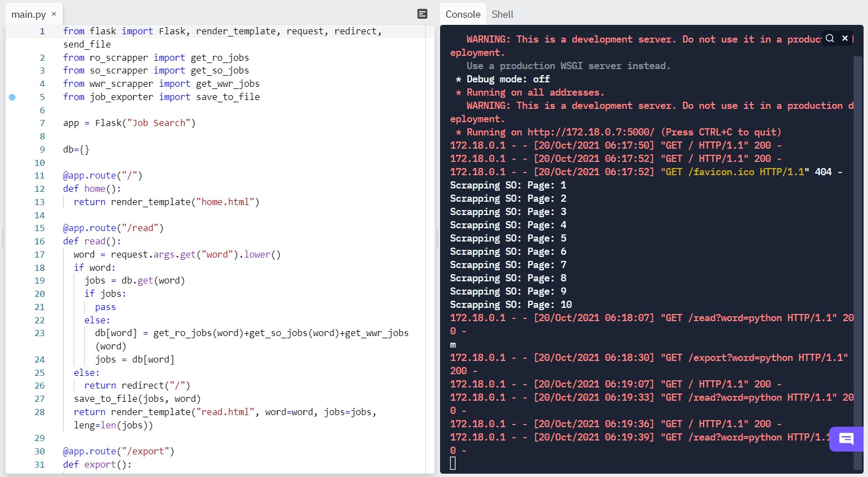Click the console input cursor at bottom
The image size is (868, 477).
[453, 463]
